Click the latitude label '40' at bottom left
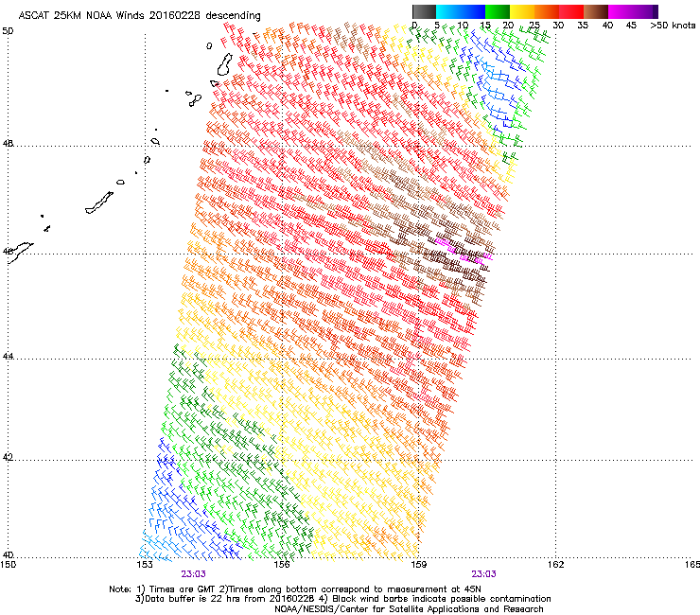This screenshot has height=615, width=700. pos(8,554)
